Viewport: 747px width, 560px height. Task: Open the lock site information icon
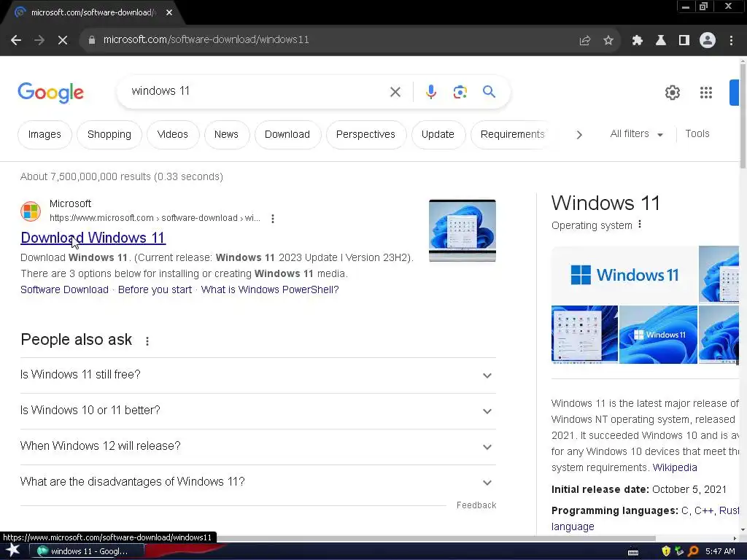[91, 40]
